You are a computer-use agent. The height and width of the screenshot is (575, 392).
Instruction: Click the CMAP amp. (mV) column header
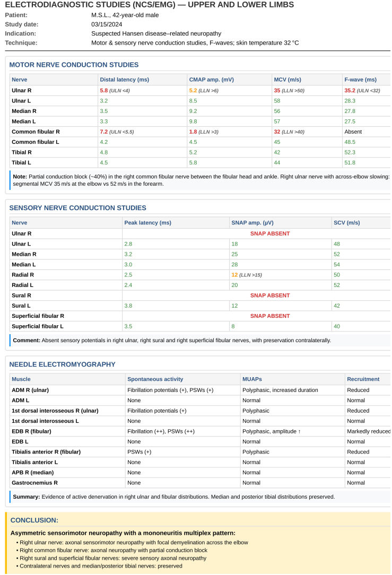tap(211, 80)
